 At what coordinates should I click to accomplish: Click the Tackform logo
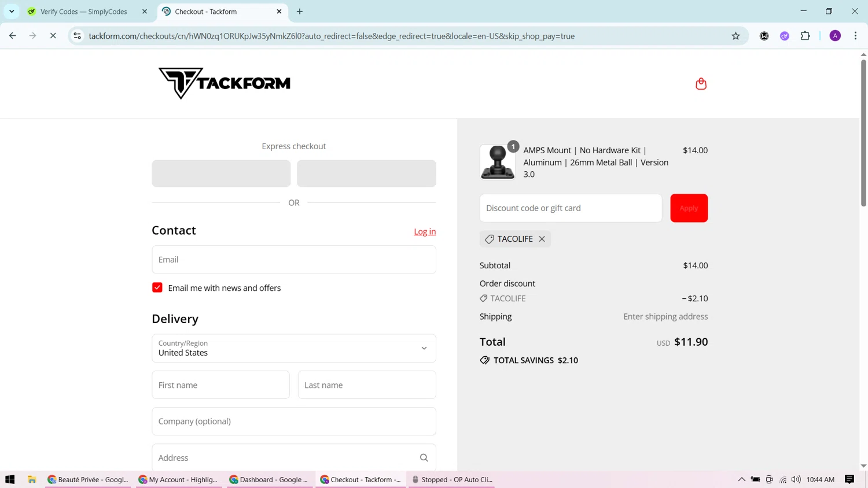(x=225, y=83)
